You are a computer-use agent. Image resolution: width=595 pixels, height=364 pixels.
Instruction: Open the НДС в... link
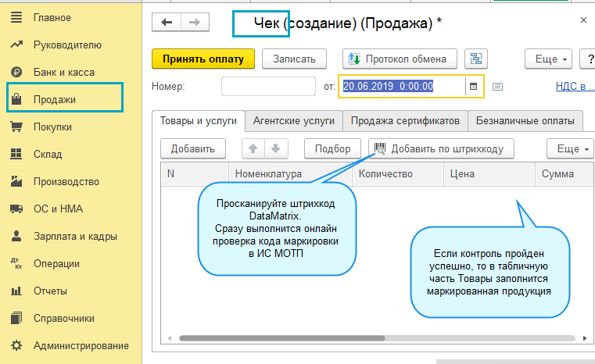click(x=575, y=86)
